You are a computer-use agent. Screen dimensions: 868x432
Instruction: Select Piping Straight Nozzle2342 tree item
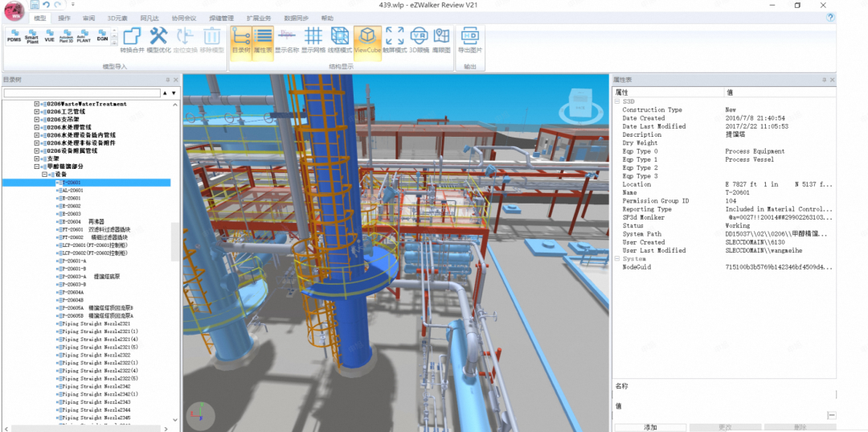tap(96, 387)
